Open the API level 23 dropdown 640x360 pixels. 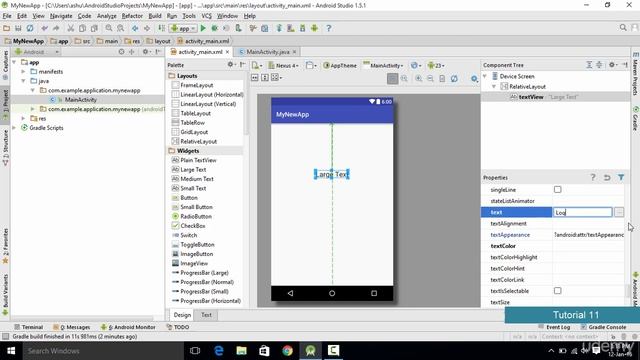(x=436, y=65)
